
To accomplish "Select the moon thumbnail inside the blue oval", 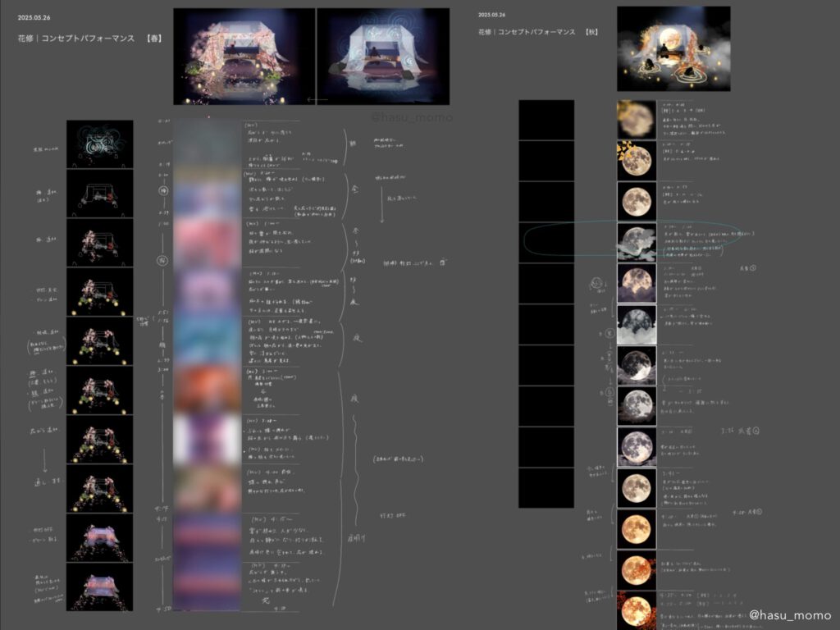I will pyautogui.click(x=636, y=242).
